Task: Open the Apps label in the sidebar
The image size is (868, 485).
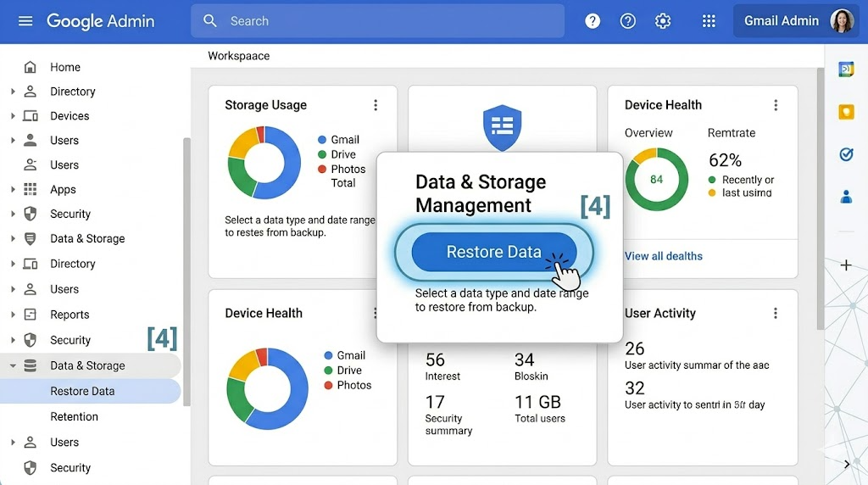Action: coord(63,189)
